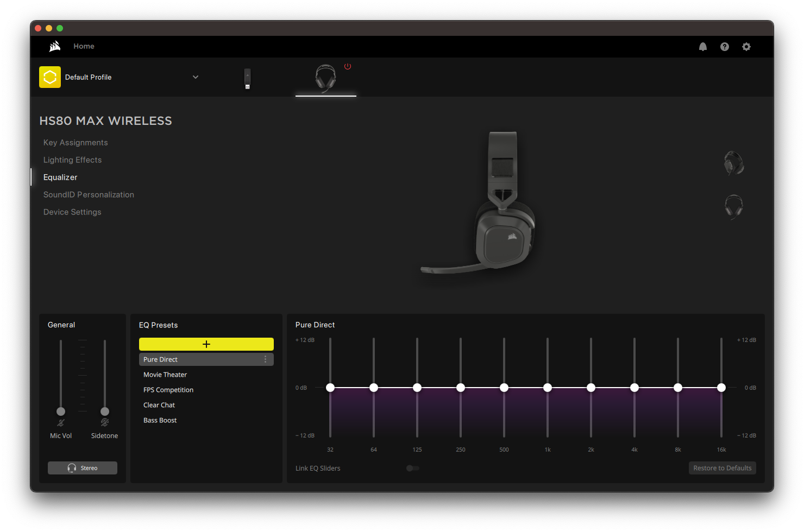Click the 250 Hz EQ slider handle

(x=461, y=388)
